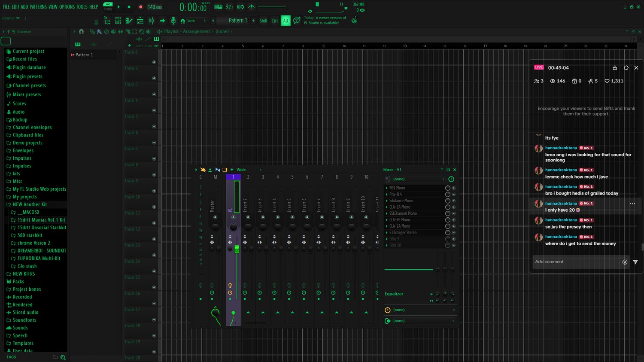Viewport: 644px width, 362px height.
Task: Click the typing keyboard to piano icon
Action: tap(218, 7)
